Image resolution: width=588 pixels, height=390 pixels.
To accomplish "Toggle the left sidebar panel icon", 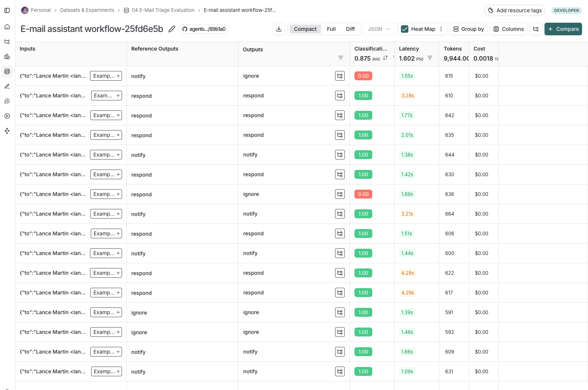I will 7,10.
